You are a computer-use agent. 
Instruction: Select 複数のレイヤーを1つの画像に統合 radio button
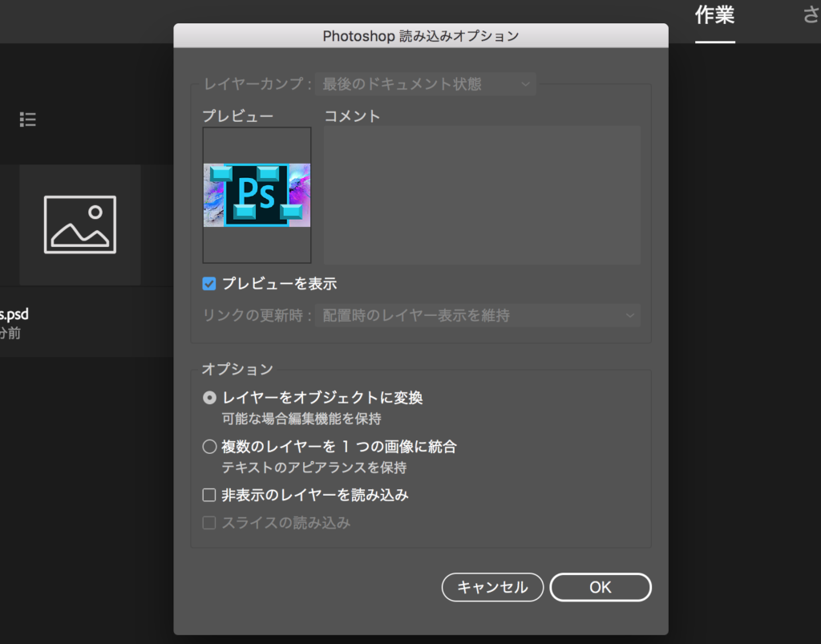point(209,447)
